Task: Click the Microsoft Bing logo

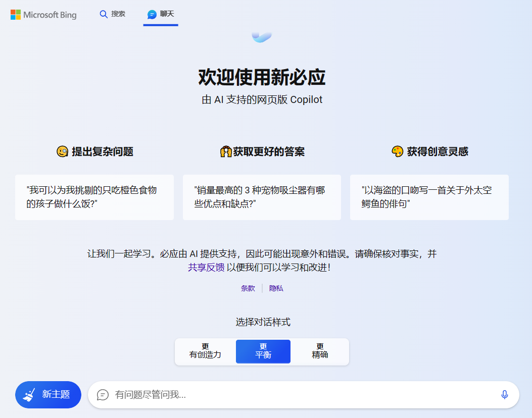Action: coord(43,15)
